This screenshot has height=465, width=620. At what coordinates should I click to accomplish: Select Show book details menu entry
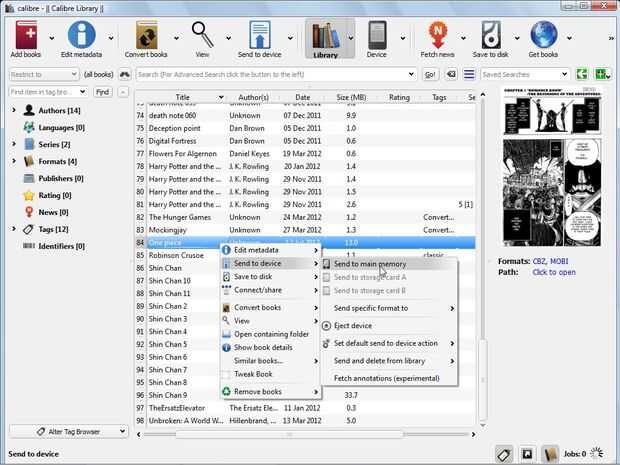[x=271, y=348]
